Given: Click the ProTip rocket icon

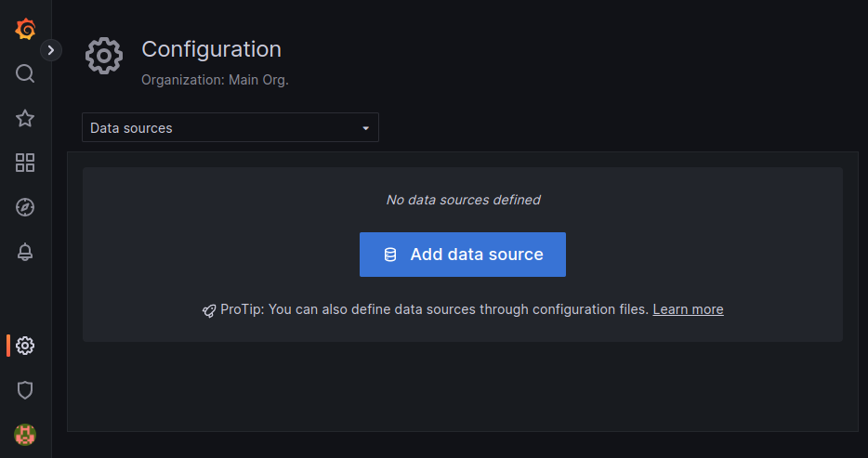Looking at the screenshot, I should [209, 311].
